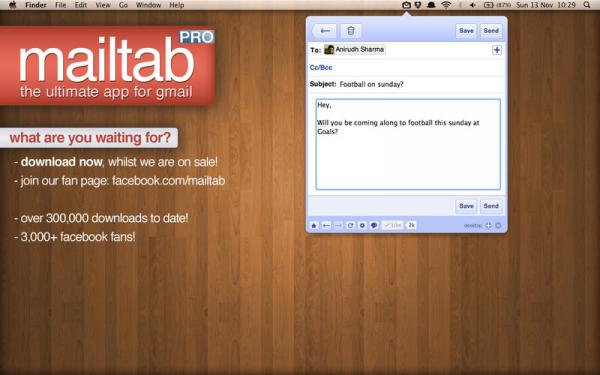Click the bottom Save button
Screen dimensions: 600x375
[466, 206]
